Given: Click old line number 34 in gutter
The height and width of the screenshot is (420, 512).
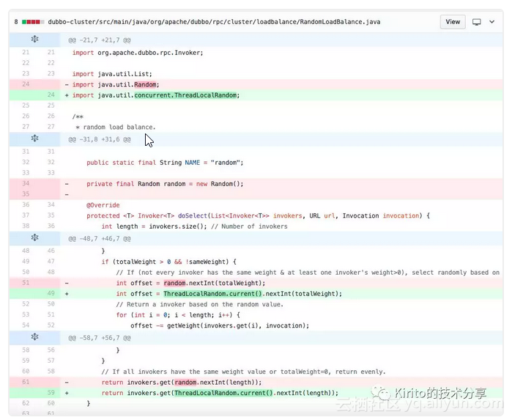Looking at the screenshot, I should (x=26, y=183).
